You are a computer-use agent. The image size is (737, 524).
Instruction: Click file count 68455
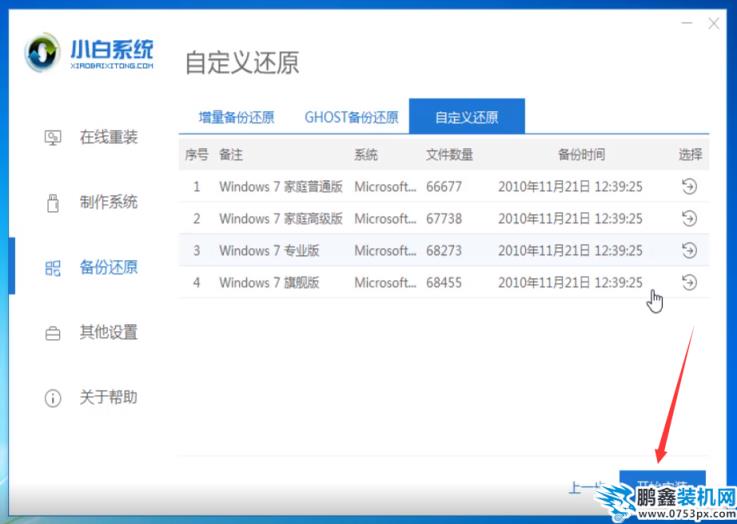(444, 282)
